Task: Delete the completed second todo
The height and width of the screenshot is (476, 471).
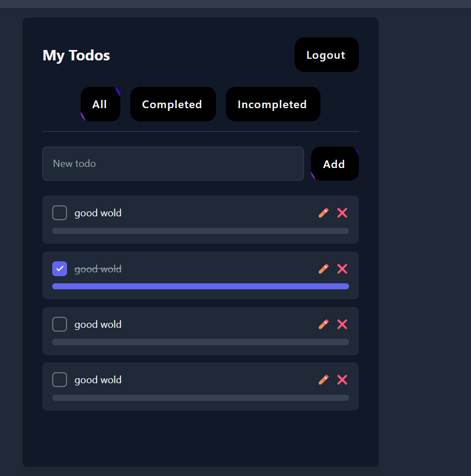Action: (342, 268)
